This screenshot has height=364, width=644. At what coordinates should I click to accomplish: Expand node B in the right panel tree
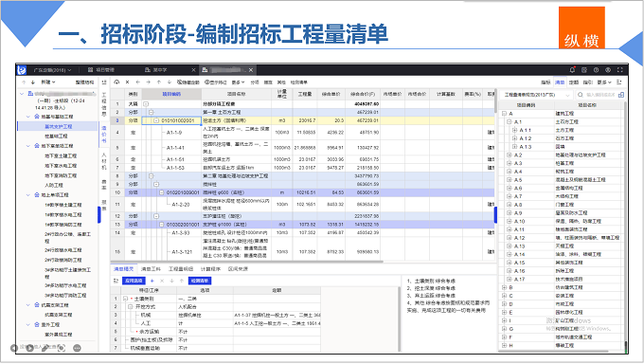[504, 287]
